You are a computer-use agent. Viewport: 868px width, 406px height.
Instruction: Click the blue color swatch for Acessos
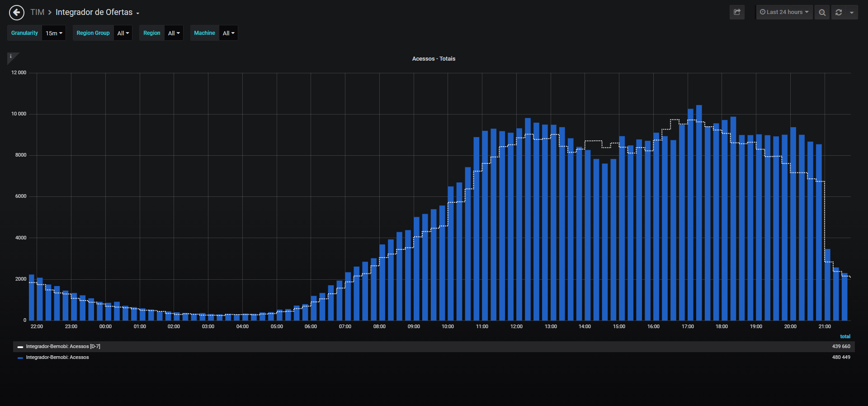coord(20,358)
